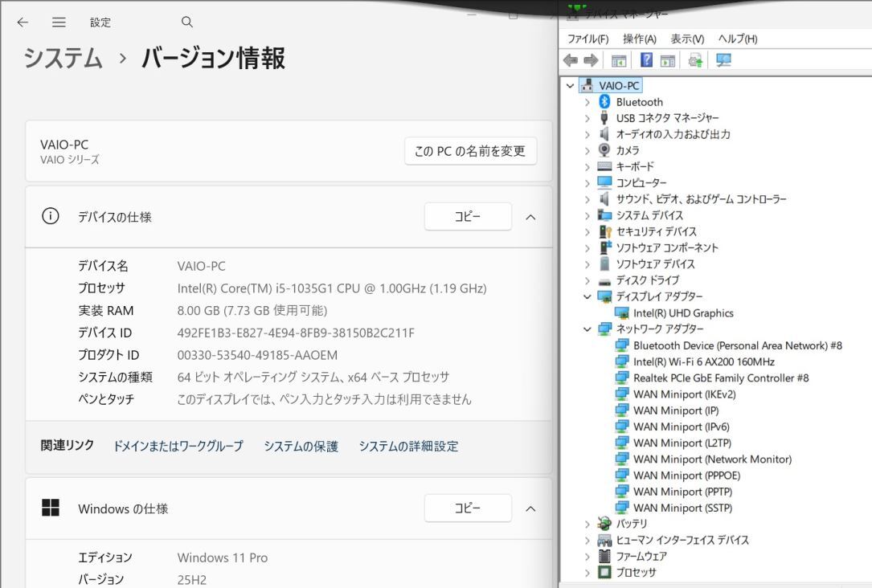Open the システムの保護 link
The height and width of the screenshot is (588, 872).
301,446
